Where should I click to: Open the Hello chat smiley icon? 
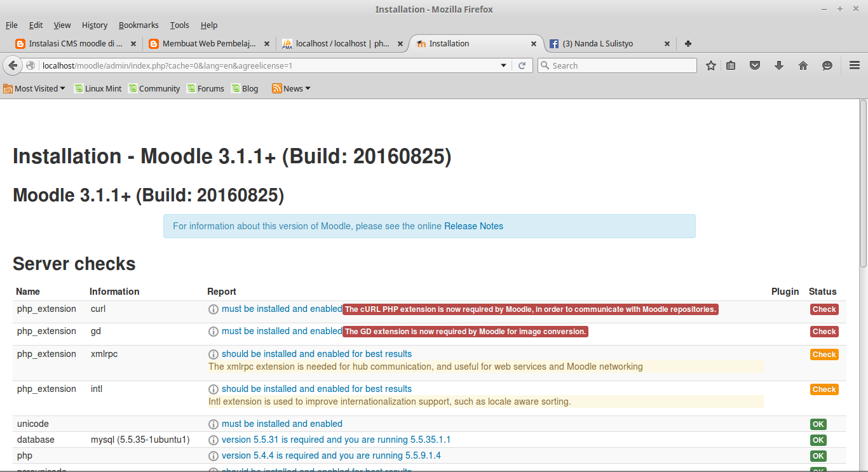827,65
